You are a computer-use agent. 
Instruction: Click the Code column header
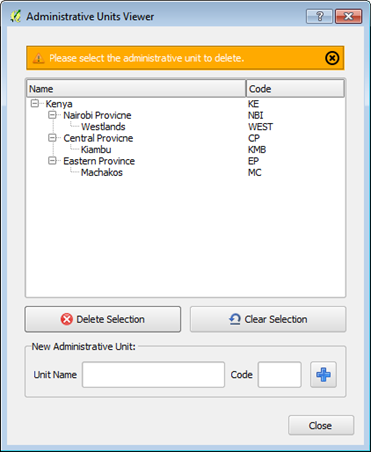click(295, 89)
